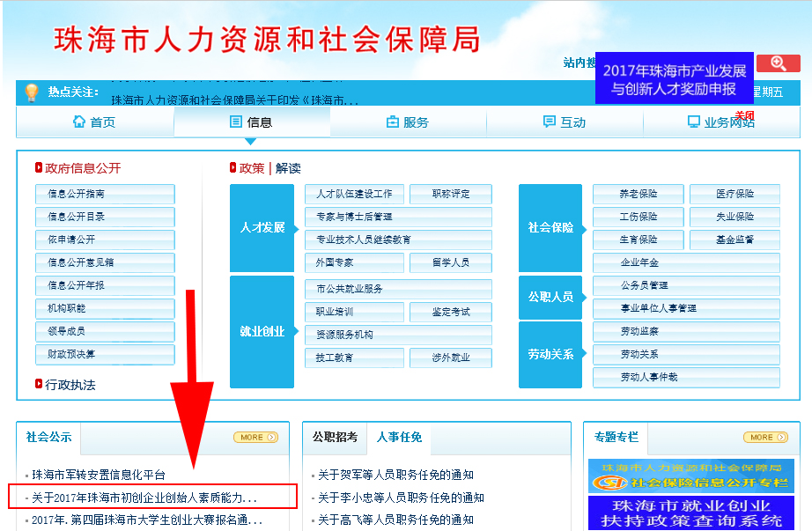This screenshot has width=812, height=531.
Task: Click the lightbulb icon beside 热点关注
Action: [x=32, y=92]
